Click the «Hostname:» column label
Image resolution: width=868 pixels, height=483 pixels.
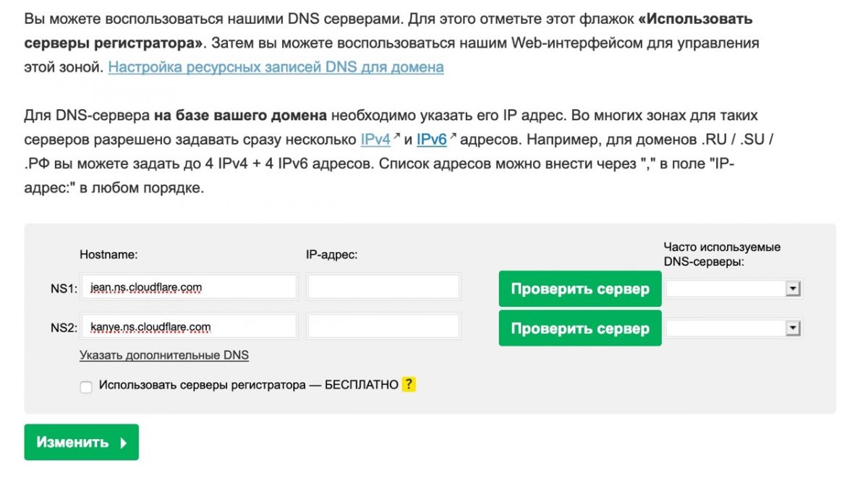click(109, 255)
